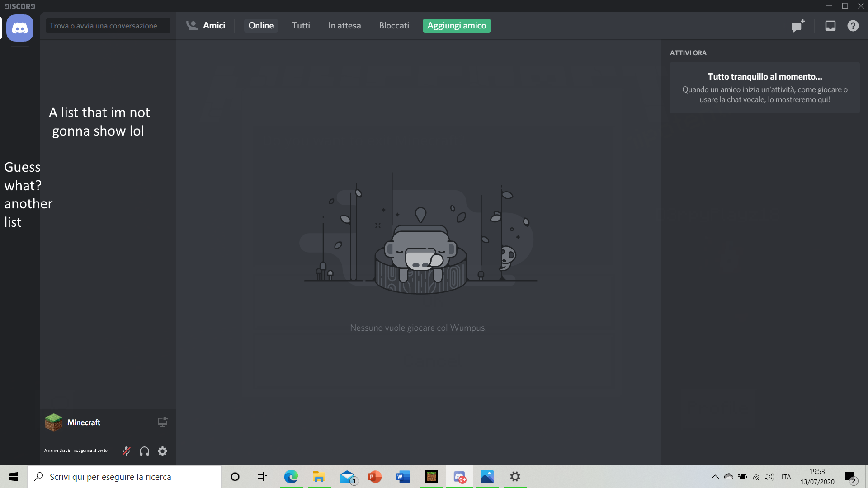Open the In attesa tab
This screenshot has height=488, width=868.
[344, 26]
